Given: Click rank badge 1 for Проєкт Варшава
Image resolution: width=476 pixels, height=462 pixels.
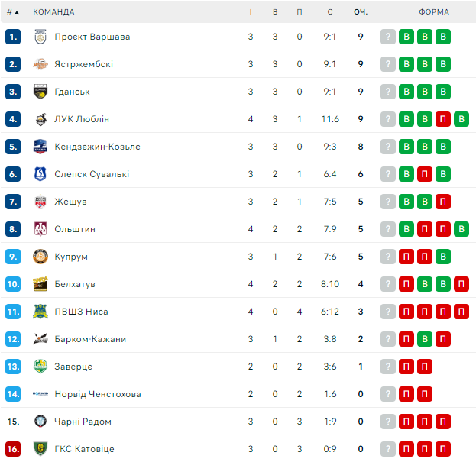Looking at the screenshot, I should click(x=12, y=37).
